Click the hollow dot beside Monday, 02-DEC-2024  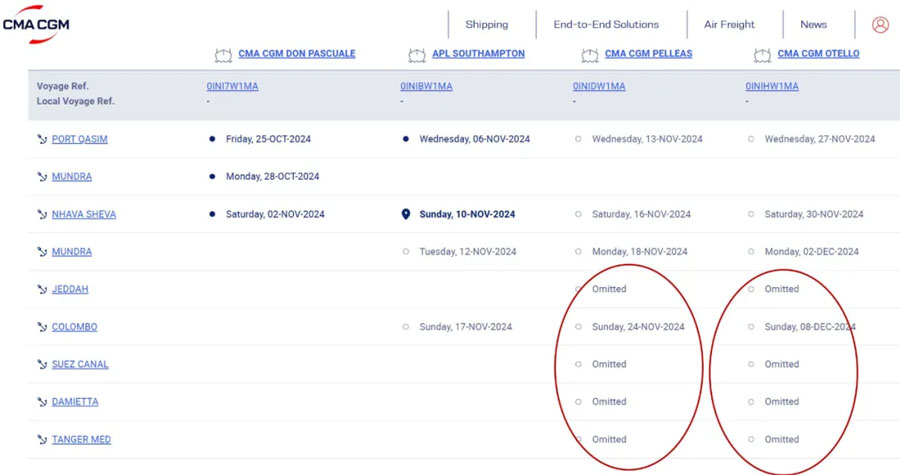[751, 251]
